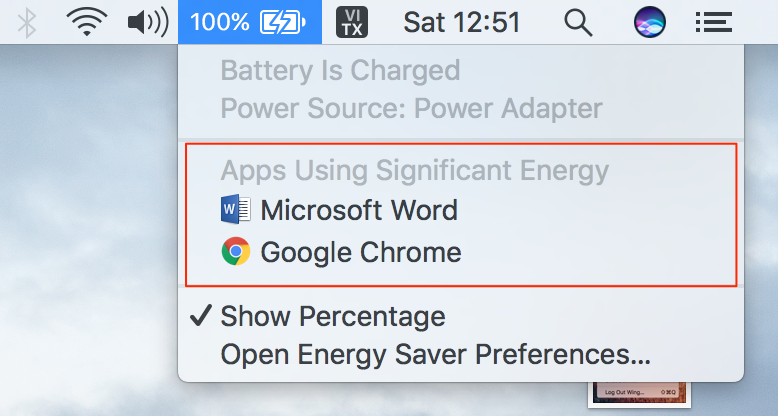
Task: Select the Google Chrome menu entry
Action: tap(461, 252)
